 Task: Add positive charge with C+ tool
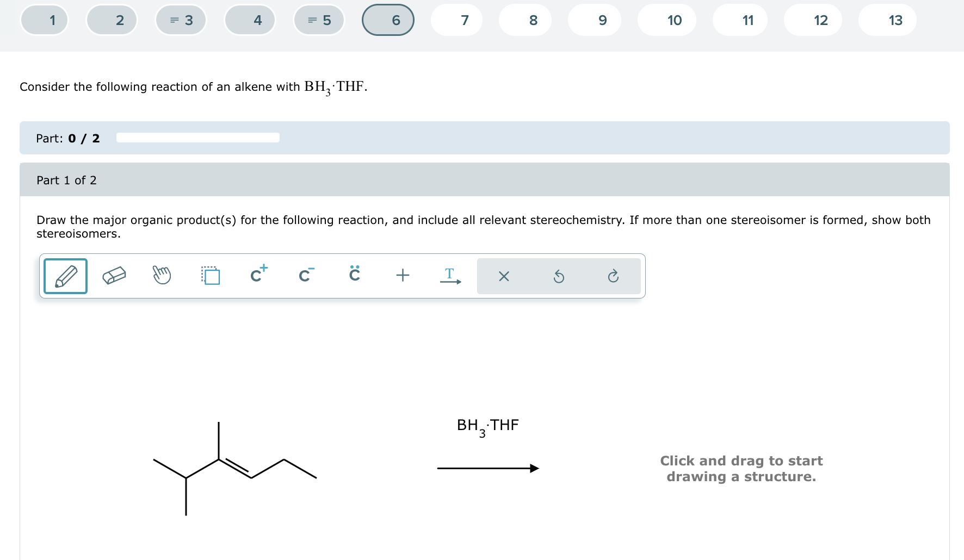click(x=258, y=275)
